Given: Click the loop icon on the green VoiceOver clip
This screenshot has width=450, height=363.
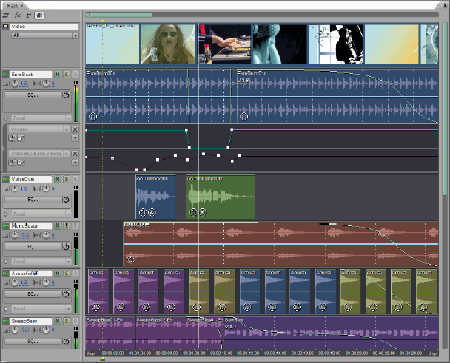Looking at the screenshot, I should [x=193, y=212].
